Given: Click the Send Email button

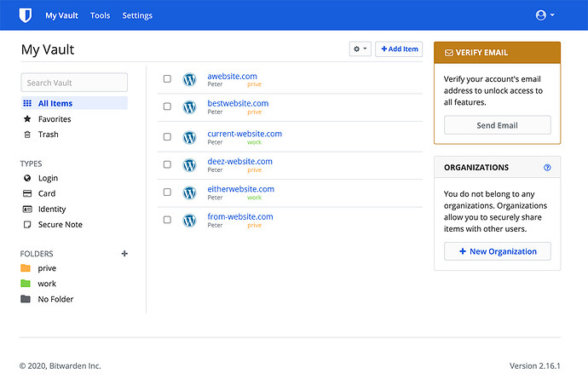Looking at the screenshot, I should pos(498,125).
